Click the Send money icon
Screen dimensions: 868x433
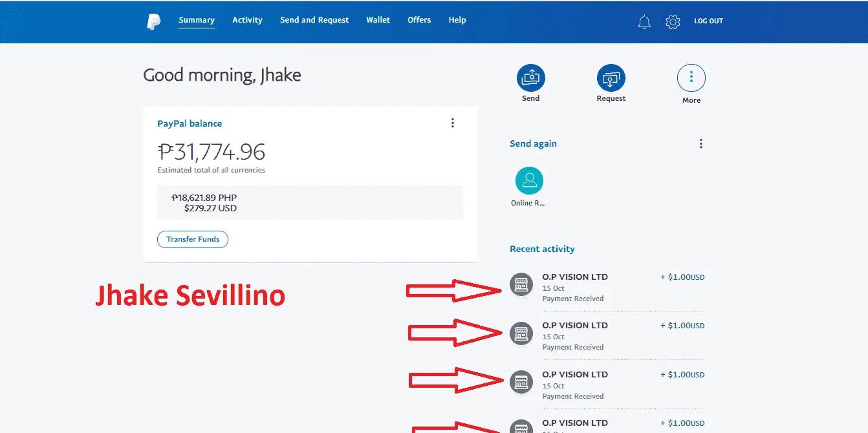pyautogui.click(x=530, y=78)
